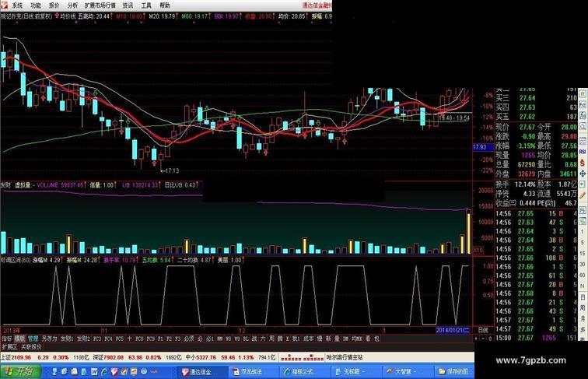Click the F5 icon in right toolbar
Image resolution: width=588 pixels, height=379 pixels.
[x=583, y=210]
